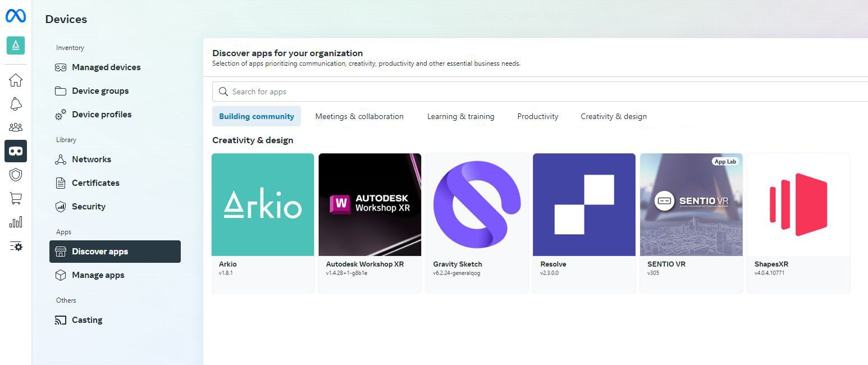
Task: Open the shopping cart rail icon
Action: [x=16, y=198]
